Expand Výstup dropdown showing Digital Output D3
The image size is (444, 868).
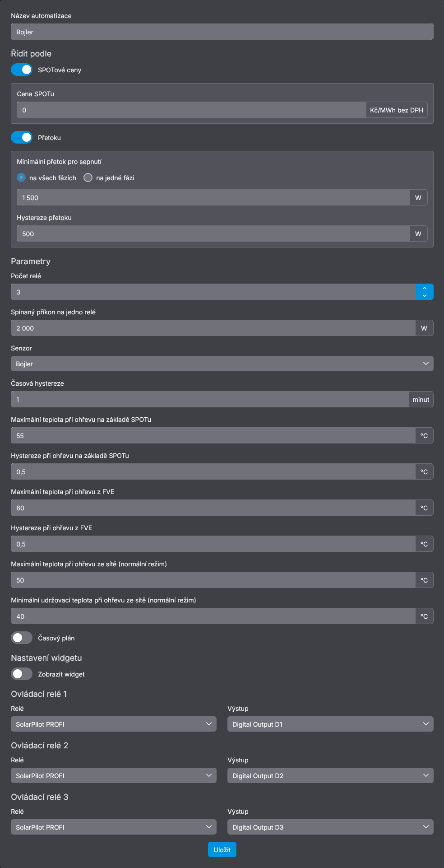click(330, 827)
